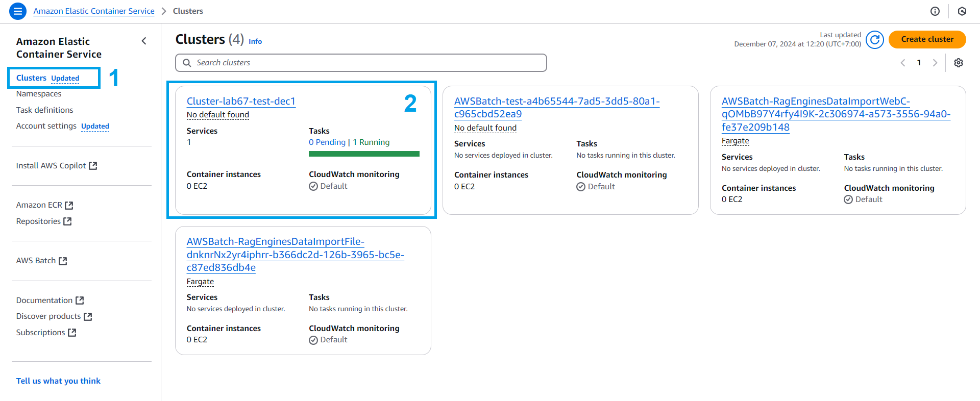Click the search magnifier icon

click(x=187, y=63)
